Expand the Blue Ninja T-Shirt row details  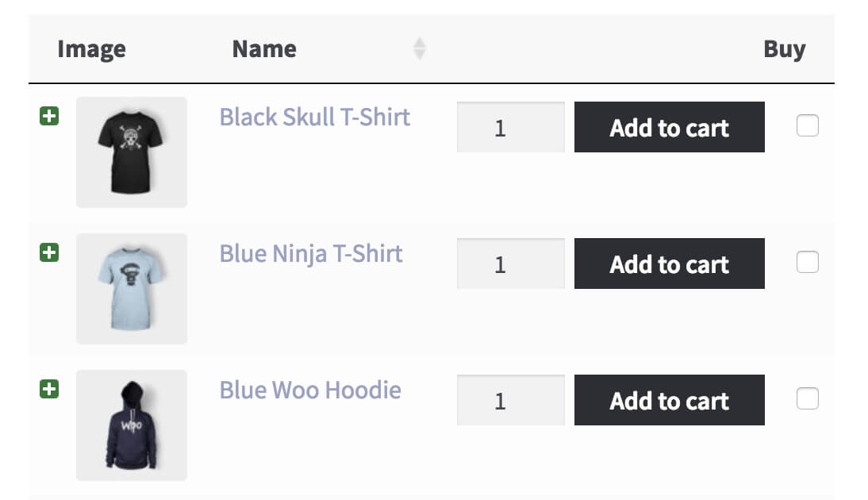(x=49, y=253)
